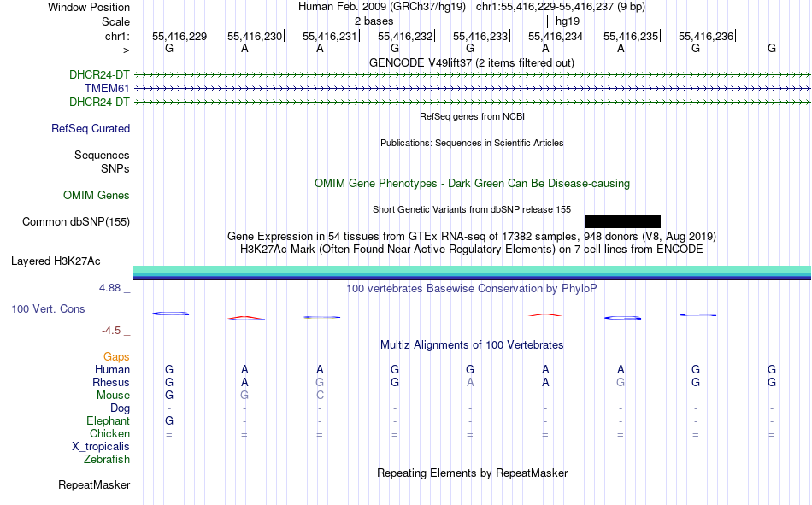Click blue PhyloP bar under 55,416,236
812x505 pixels.
(698, 314)
